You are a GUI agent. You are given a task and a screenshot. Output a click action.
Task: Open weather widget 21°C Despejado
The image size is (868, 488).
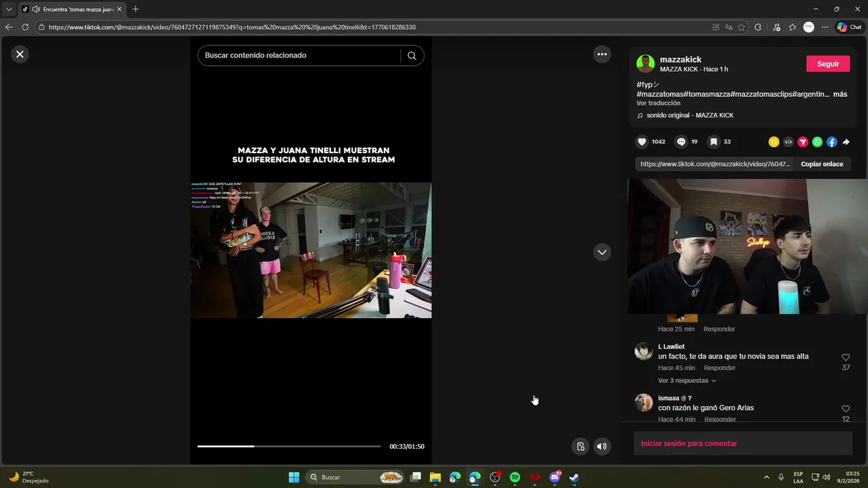(x=28, y=477)
